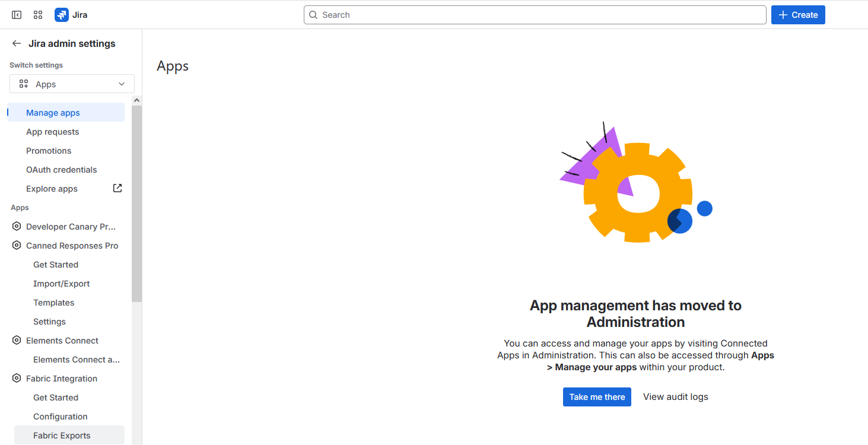Open Promotions in the sidebar
Viewport: 868px width, 445px height.
49,151
